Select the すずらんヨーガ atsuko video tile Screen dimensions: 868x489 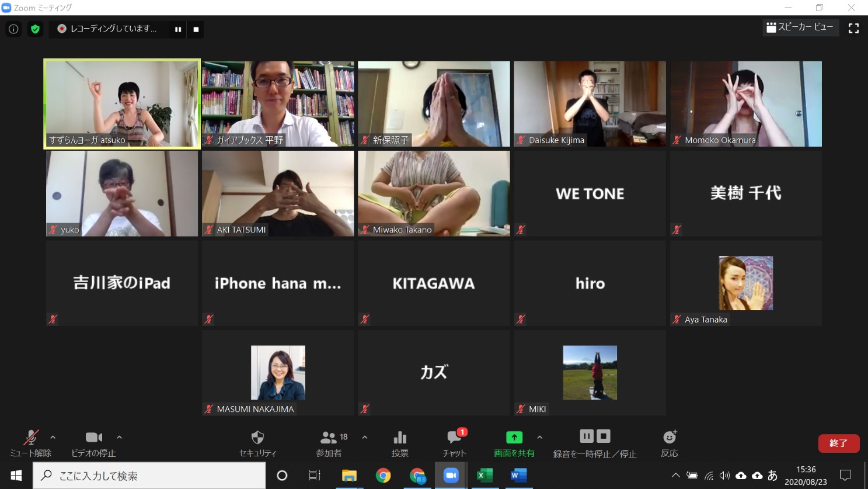(x=122, y=104)
